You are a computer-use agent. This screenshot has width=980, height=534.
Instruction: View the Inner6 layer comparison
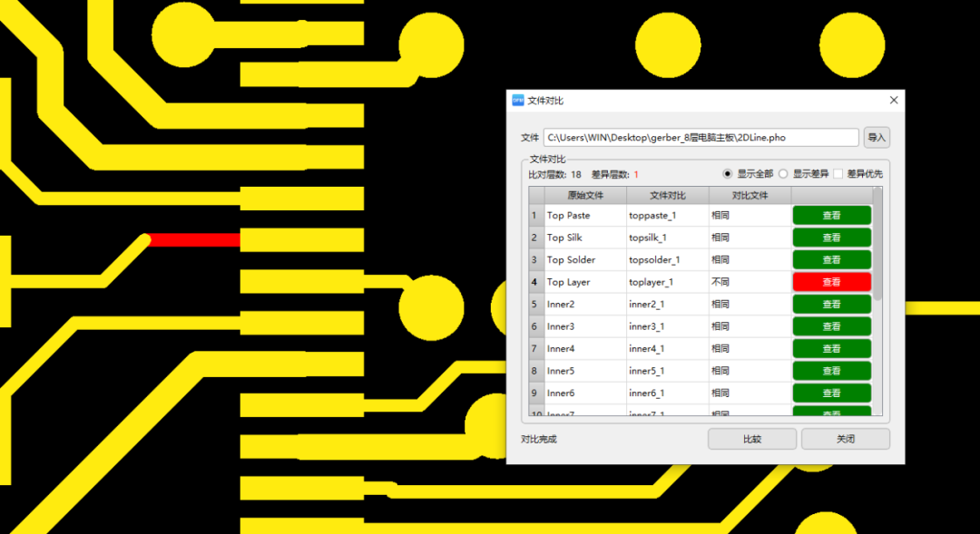coord(832,393)
